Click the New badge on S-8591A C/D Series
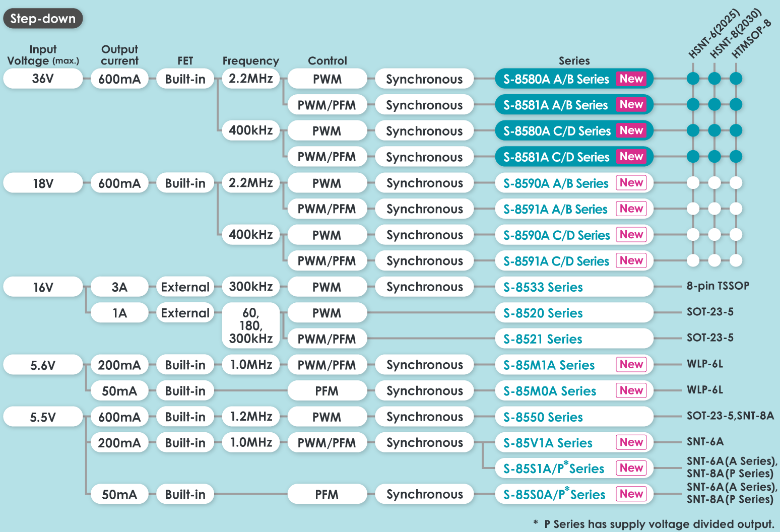The height and width of the screenshot is (532, 780). pos(631,260)
